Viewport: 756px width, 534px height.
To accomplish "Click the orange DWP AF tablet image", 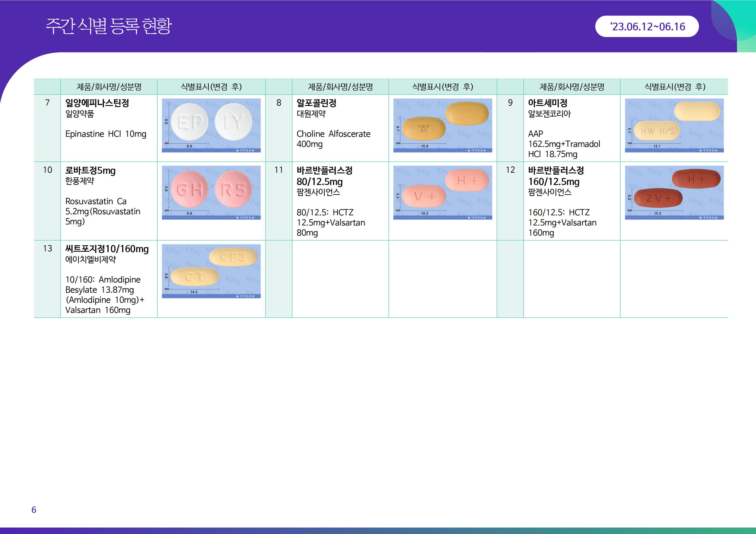I will point(442,125).
